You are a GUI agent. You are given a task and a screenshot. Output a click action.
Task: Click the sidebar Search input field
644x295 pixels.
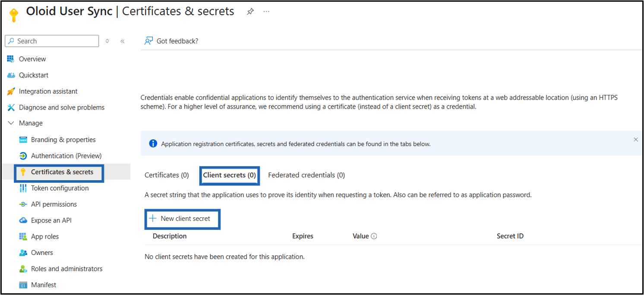(52, 41)
